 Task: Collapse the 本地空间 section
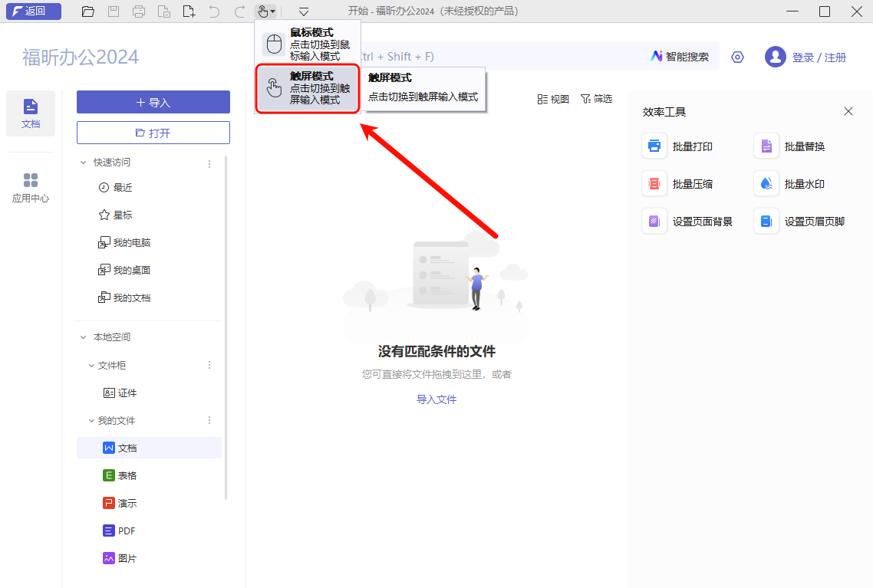[x=83, y=337]
